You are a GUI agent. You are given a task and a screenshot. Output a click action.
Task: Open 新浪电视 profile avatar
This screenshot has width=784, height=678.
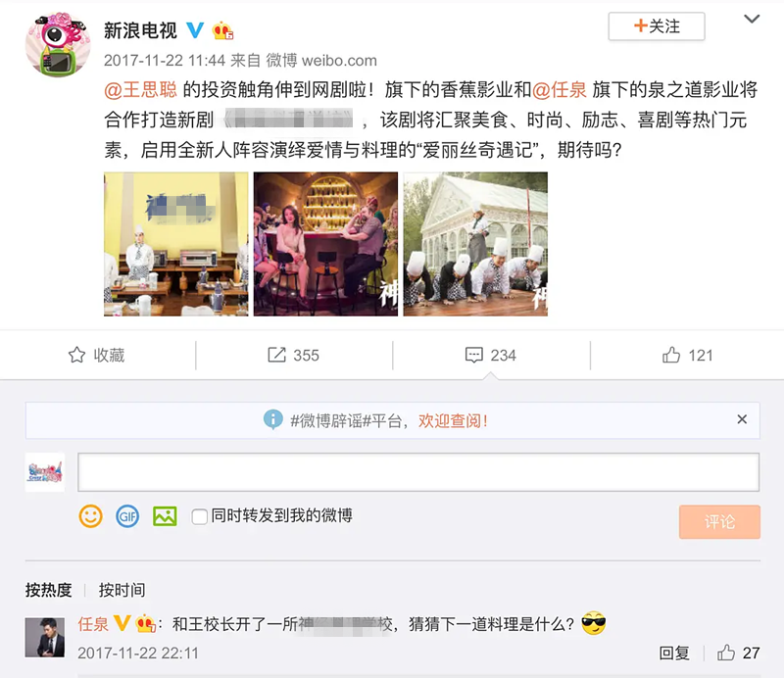(x=58, y=44)
